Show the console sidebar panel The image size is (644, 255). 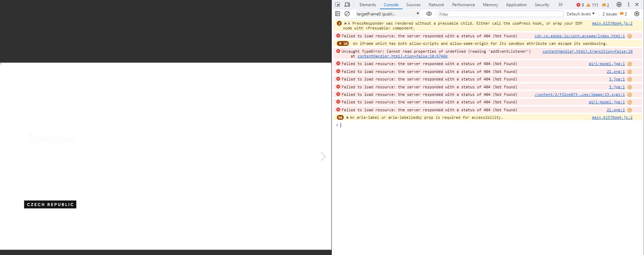coord(338,14)
